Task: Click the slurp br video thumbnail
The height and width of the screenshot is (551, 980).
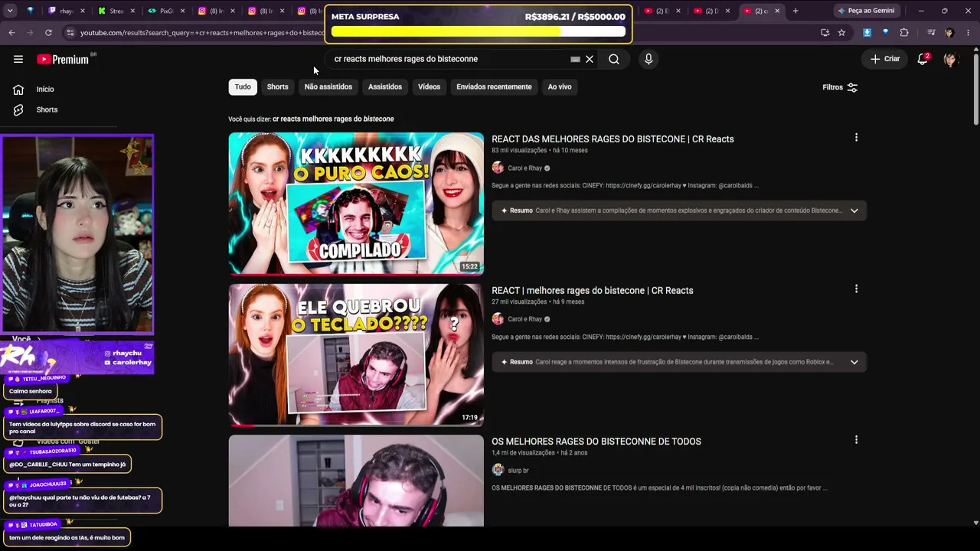Action: click(x=356, y=481)
